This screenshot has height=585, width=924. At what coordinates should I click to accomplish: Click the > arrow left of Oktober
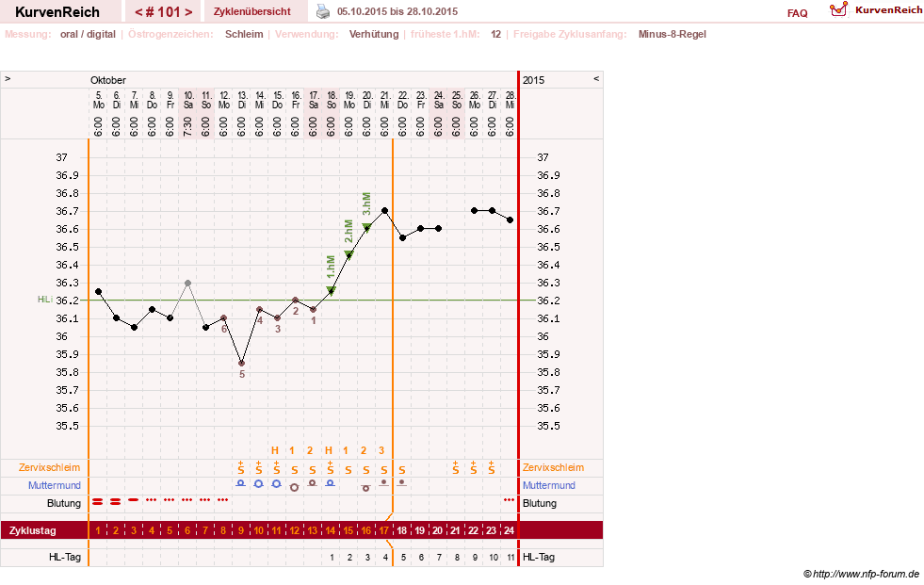point(8,79)
